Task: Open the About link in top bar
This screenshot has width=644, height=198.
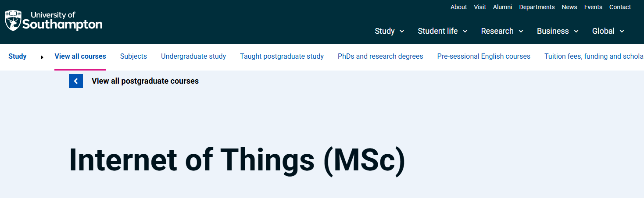Action: (x=458, y=7)
